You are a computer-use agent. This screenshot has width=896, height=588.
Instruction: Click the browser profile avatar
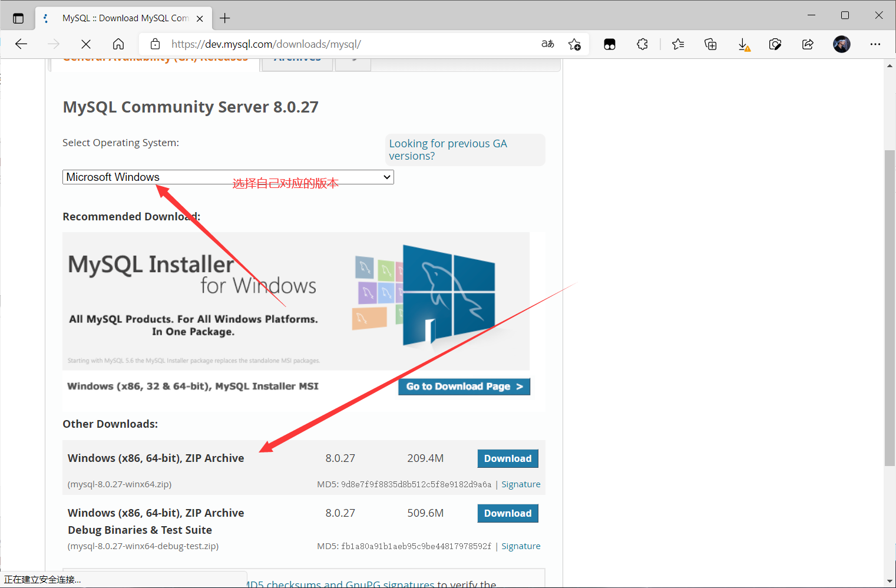(x=842, y=44)
